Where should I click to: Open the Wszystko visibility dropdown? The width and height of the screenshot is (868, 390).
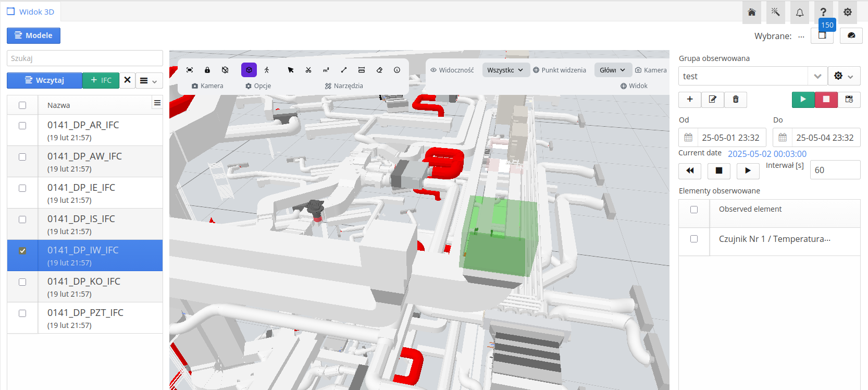coord(505,70)
